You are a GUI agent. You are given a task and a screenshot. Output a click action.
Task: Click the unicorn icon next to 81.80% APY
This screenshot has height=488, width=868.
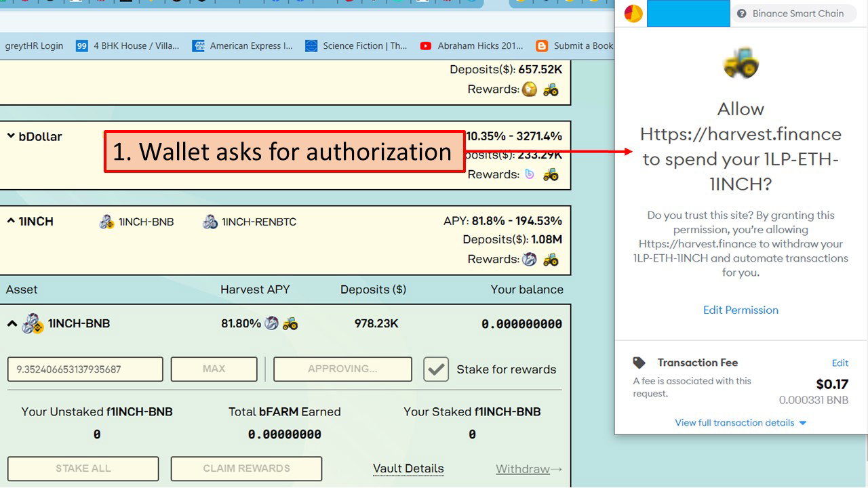[x=271, y=324]
